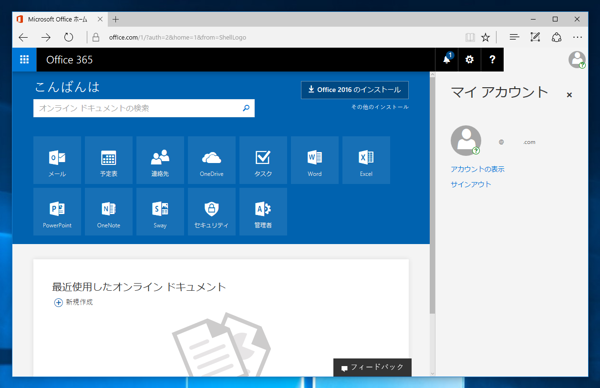Viewport: 600px width, 388px height.
Task: Open a new browser tab
Action: [x=116, y=19]
